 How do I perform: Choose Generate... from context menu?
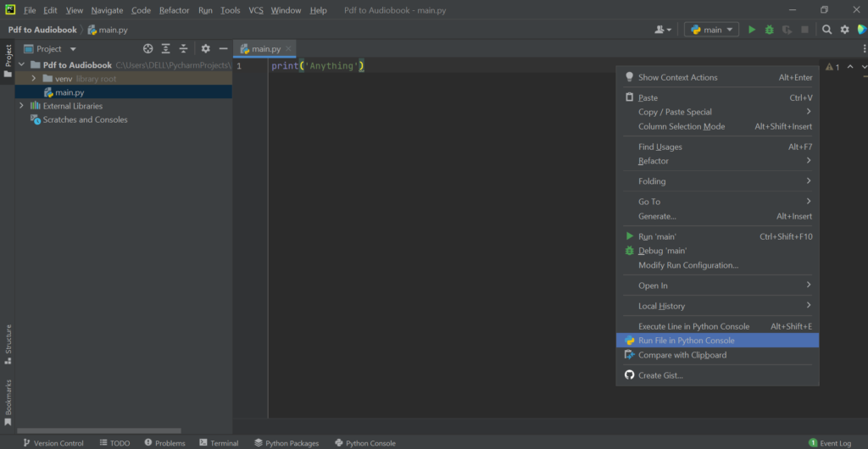tap(717, 216)
